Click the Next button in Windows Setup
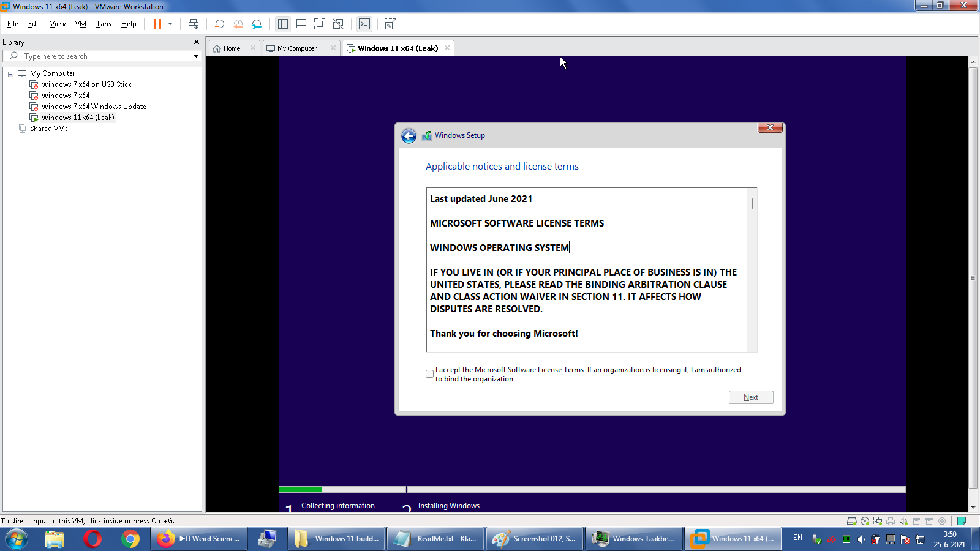Viewport: 980px width, 551px height. [750, 397]
